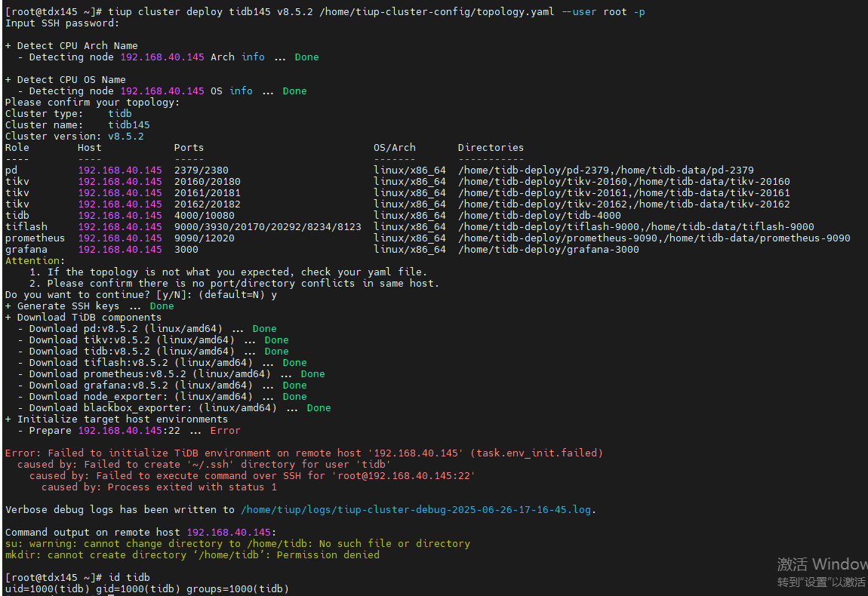Click the Cluster type value 'tidb'
Image resolution: width=868 pixels, height=596 pixels.
tap(119, 113)
